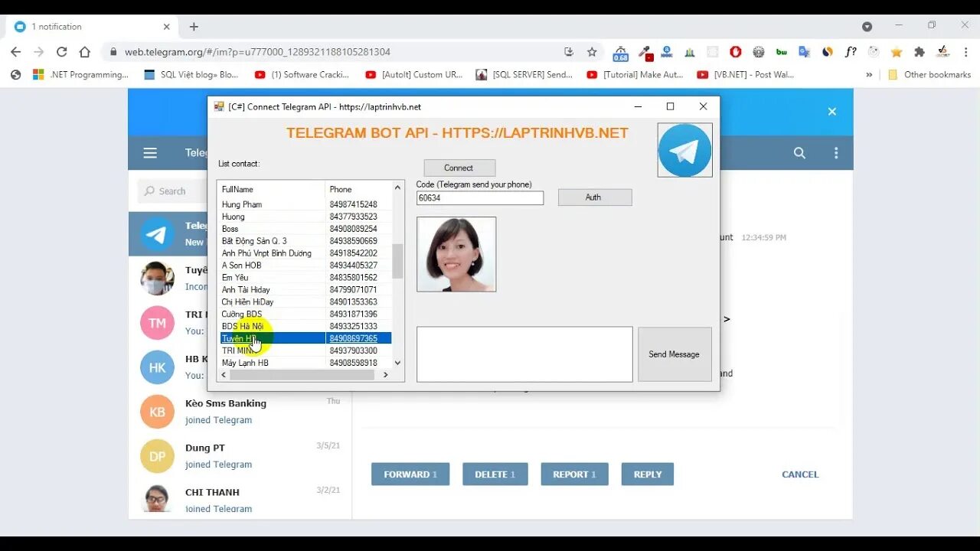Select contact Máy Lạnh HB
The image size is (980, 551).
245,363
